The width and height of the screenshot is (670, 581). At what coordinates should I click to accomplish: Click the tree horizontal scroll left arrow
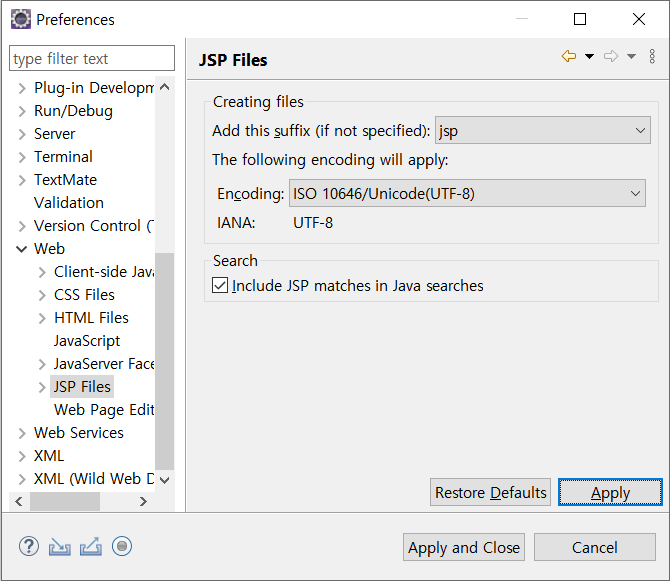pyautogui.click(x=19, y=501)
